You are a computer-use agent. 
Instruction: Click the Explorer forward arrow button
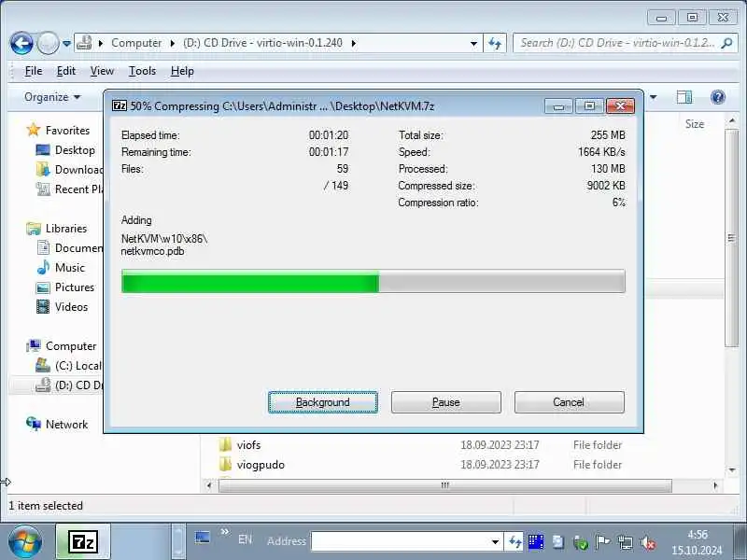(48, 43)
